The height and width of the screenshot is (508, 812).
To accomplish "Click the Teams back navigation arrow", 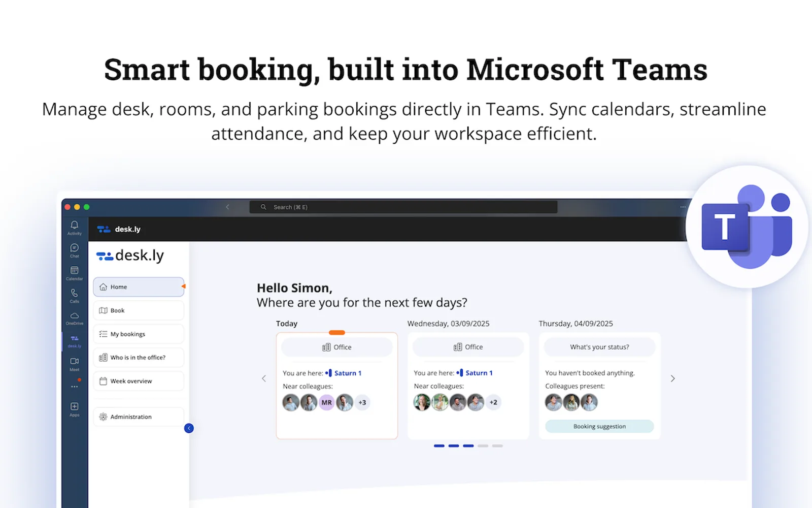I will point(227,207).
